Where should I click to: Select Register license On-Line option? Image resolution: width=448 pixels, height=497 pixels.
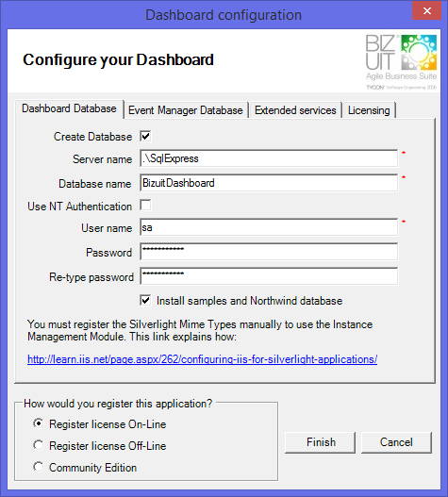pos(39,423)
